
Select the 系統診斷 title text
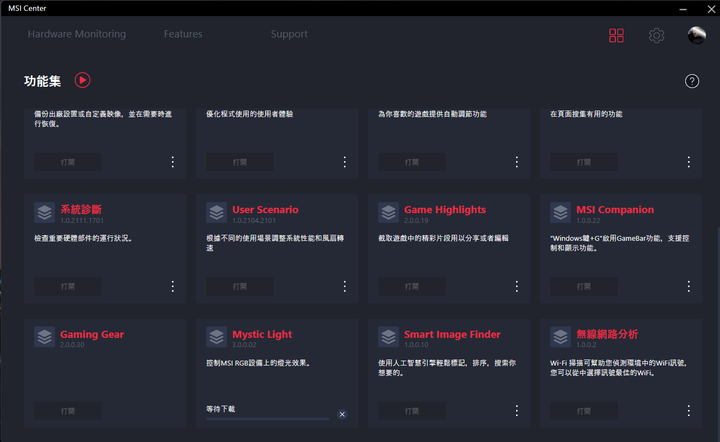pos(81,209)
